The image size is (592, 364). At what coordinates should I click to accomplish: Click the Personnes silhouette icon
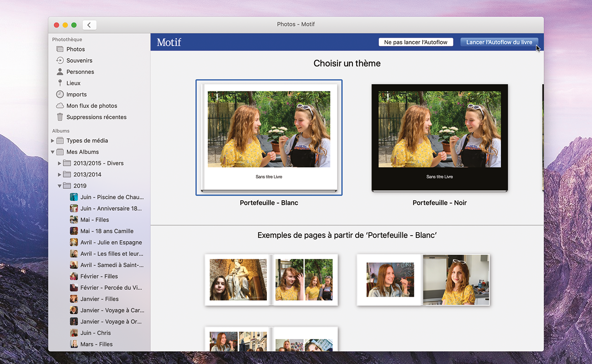click(60, 72)
